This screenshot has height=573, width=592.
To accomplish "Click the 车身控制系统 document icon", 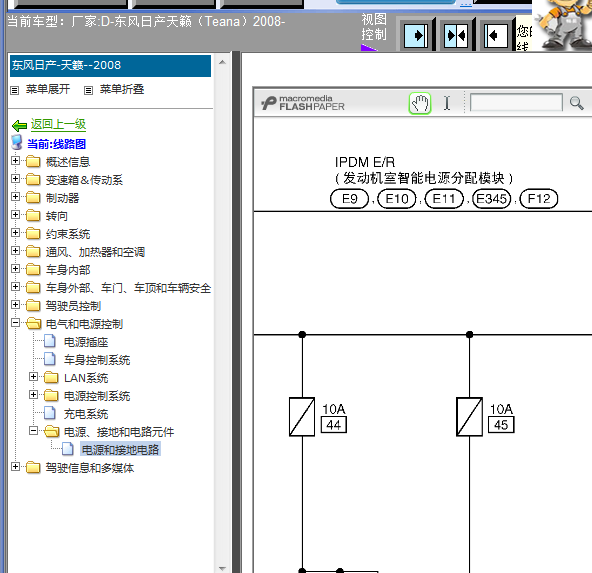I will tap(50, 359).
